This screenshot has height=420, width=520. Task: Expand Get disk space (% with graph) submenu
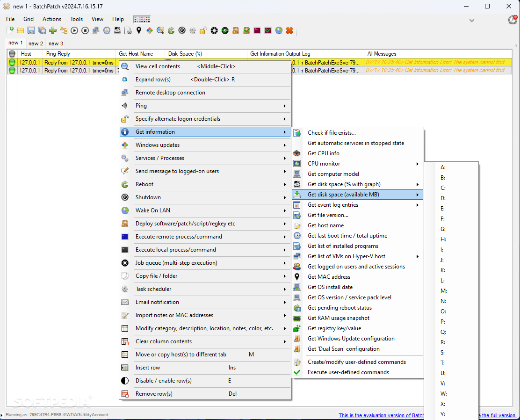pyautogui.click(x=357, y=184)
